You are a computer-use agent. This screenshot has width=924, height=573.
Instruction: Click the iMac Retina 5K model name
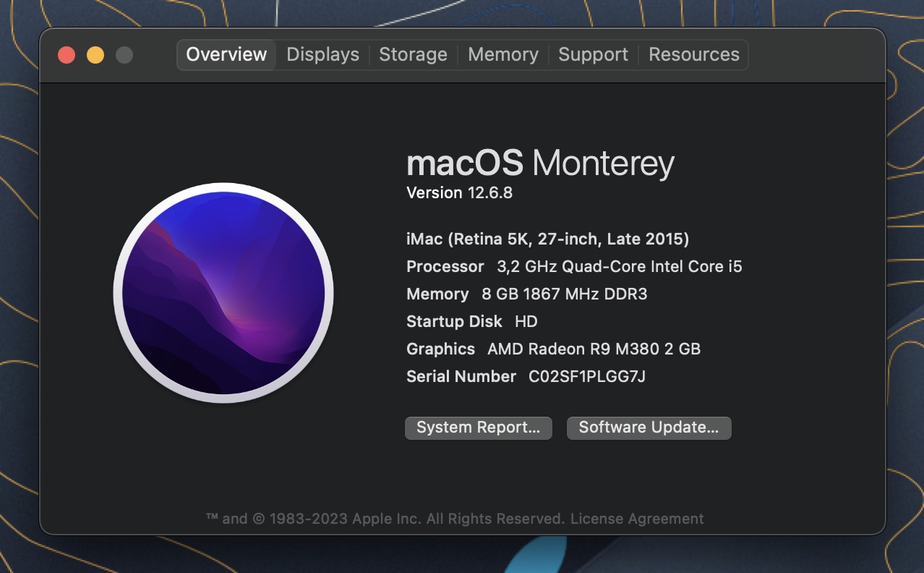tap(547, 239)
